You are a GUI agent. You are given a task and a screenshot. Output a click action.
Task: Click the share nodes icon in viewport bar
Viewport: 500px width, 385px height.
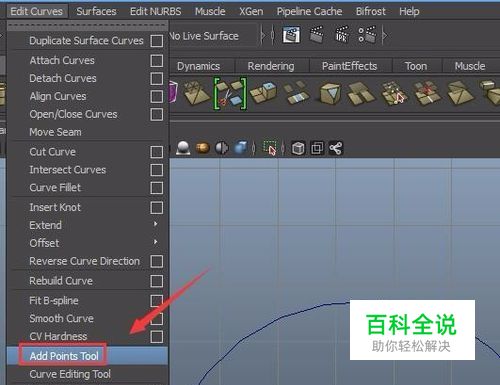(x=336, y=148)
